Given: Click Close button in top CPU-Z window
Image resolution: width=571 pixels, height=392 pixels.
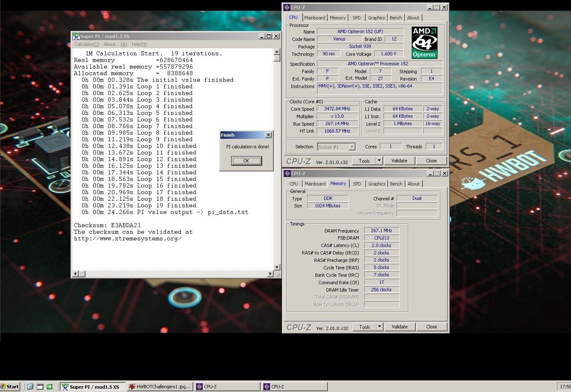Looking at the screenshot, I should pyautogui.click(x=431, y=161).
